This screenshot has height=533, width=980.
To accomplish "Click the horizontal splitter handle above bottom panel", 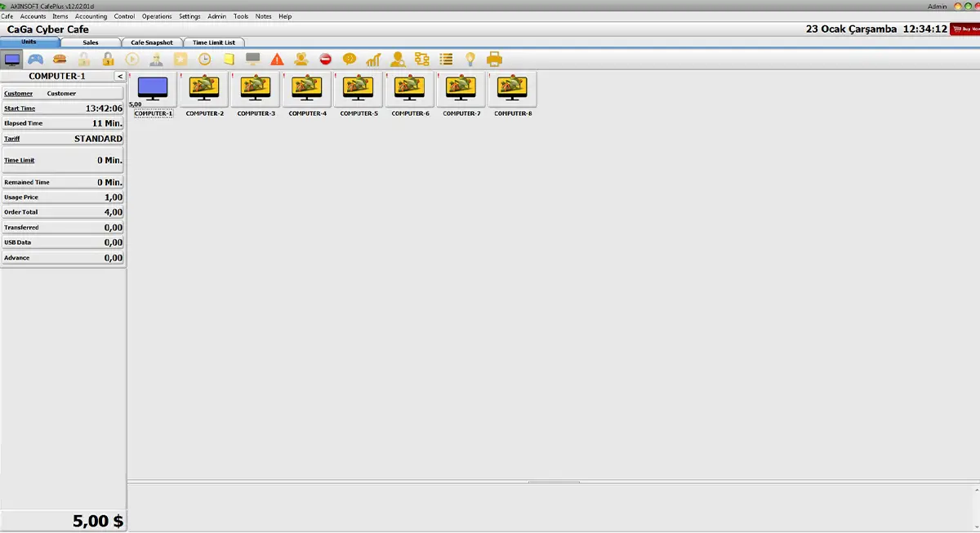I will pyautogui.click(x=554, y=482).
